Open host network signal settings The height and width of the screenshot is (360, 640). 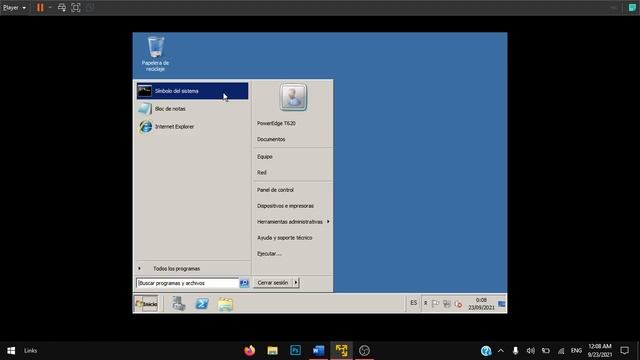[561, 351]
